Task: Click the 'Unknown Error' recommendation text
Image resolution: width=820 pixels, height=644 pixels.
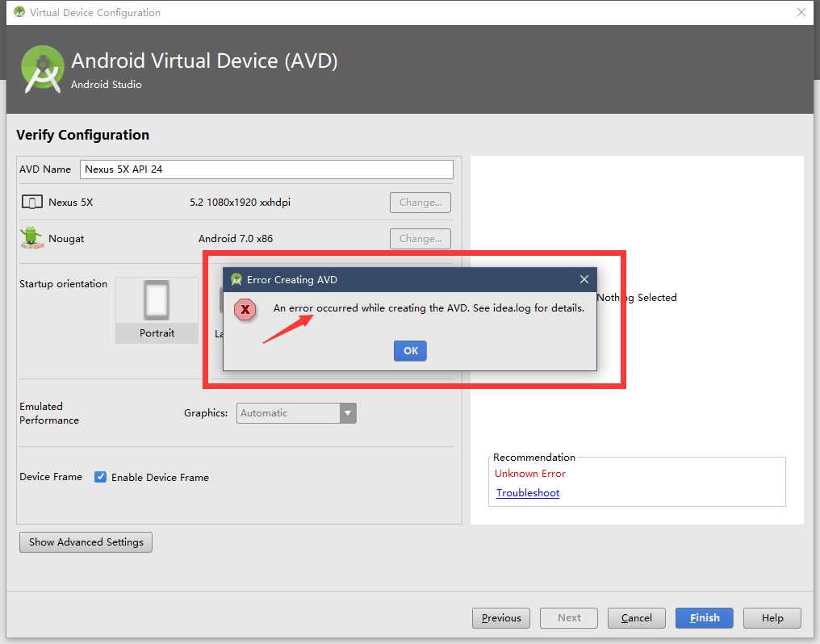Action: (529, 474)
